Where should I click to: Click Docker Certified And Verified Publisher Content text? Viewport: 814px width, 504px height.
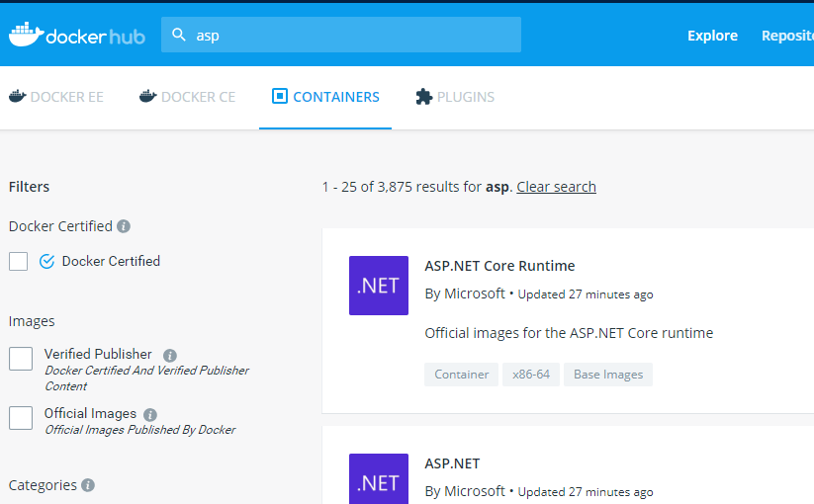click(146, 378)
